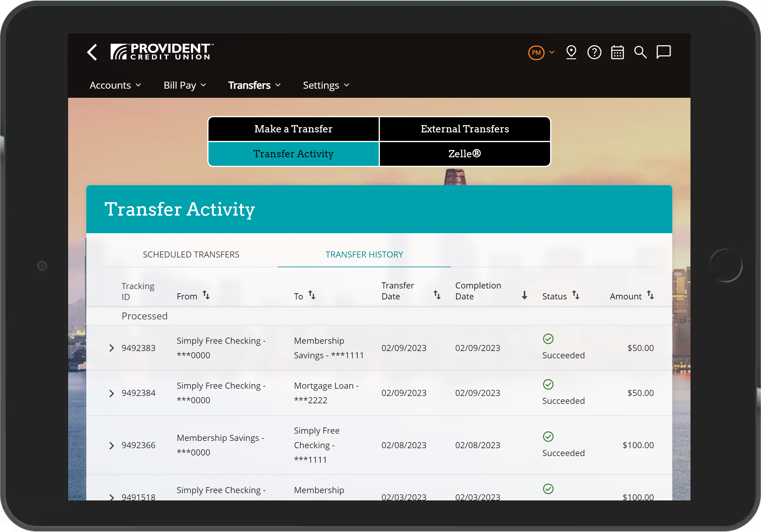The image size is (761, 532).
Task: Open the Settings dropdown menu
Action: pos(326,85)
